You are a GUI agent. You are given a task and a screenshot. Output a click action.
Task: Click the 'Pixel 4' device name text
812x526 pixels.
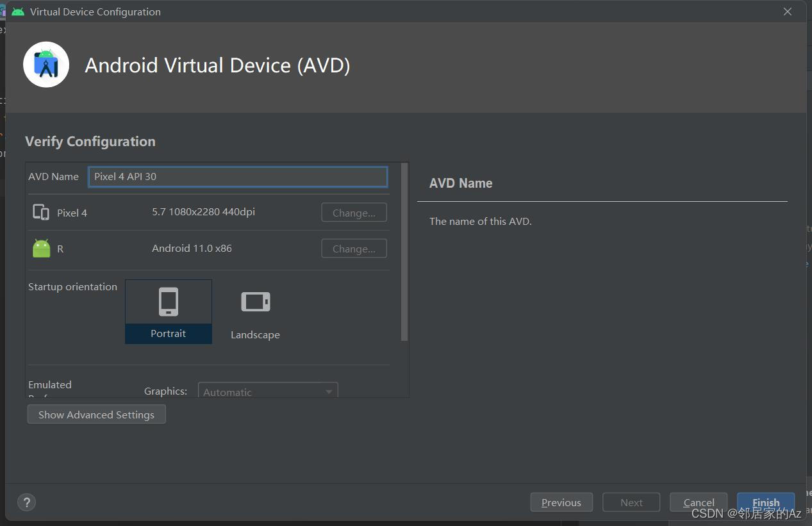tap(72, 213)
